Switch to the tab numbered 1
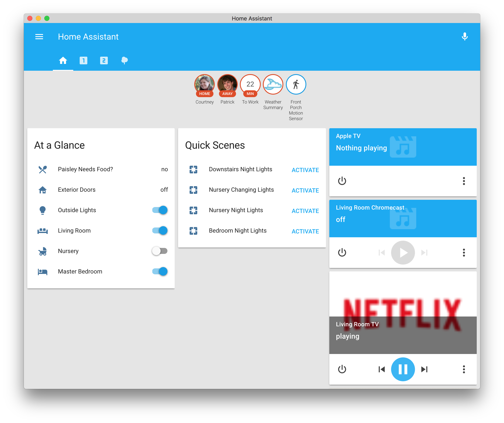Screen dimensions: 504x423 click(x=84, y=60)
